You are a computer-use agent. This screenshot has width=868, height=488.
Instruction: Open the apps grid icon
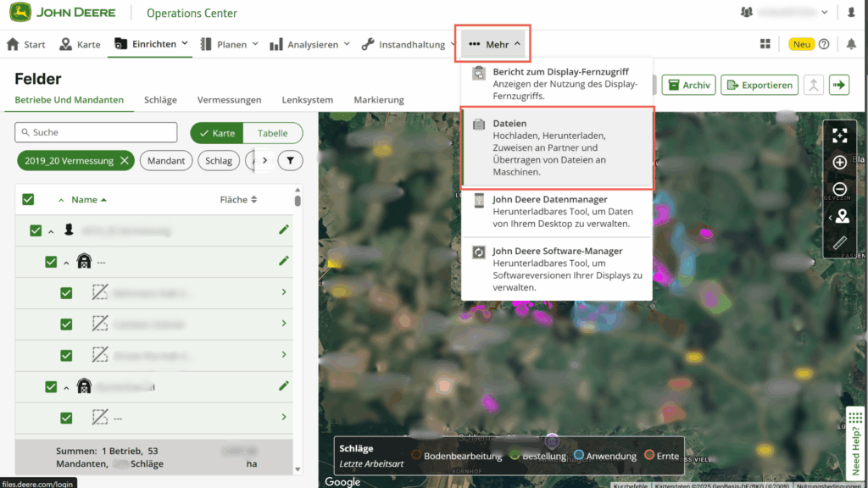[x=765, y=45]
